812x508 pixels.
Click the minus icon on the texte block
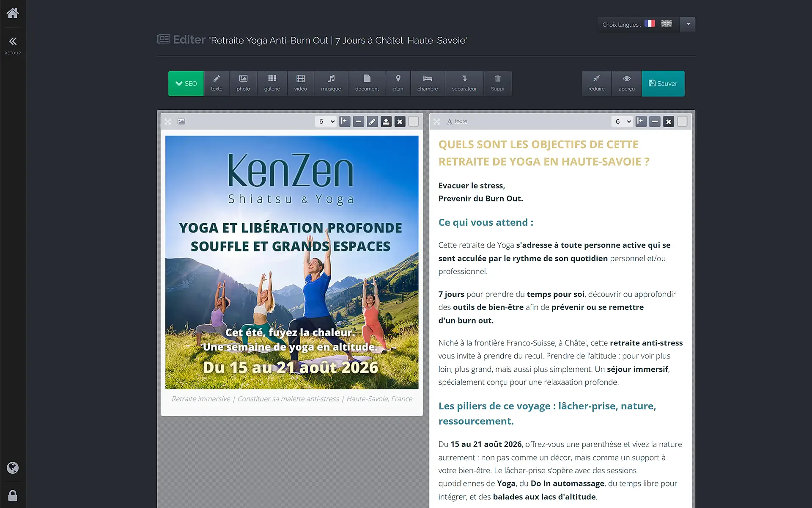(655, 121)
